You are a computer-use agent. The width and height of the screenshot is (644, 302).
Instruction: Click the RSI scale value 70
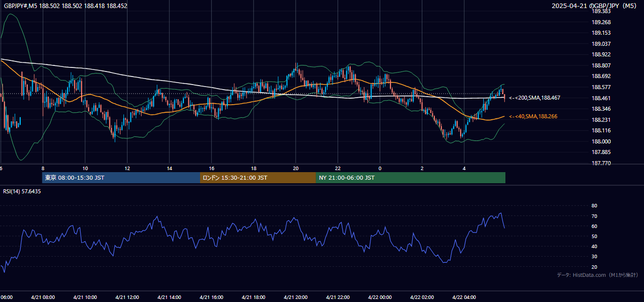[594, 216]
